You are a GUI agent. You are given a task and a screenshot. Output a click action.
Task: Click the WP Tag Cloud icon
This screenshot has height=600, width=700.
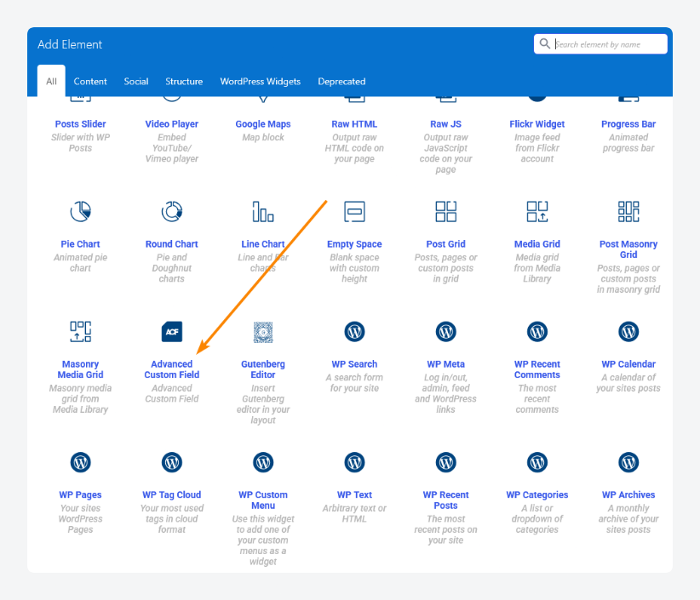[172, 462]
